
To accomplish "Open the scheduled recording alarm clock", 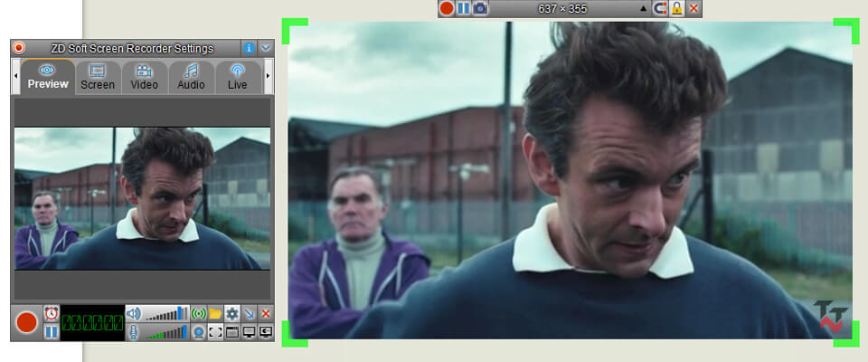I will click(x=52, y=312).
